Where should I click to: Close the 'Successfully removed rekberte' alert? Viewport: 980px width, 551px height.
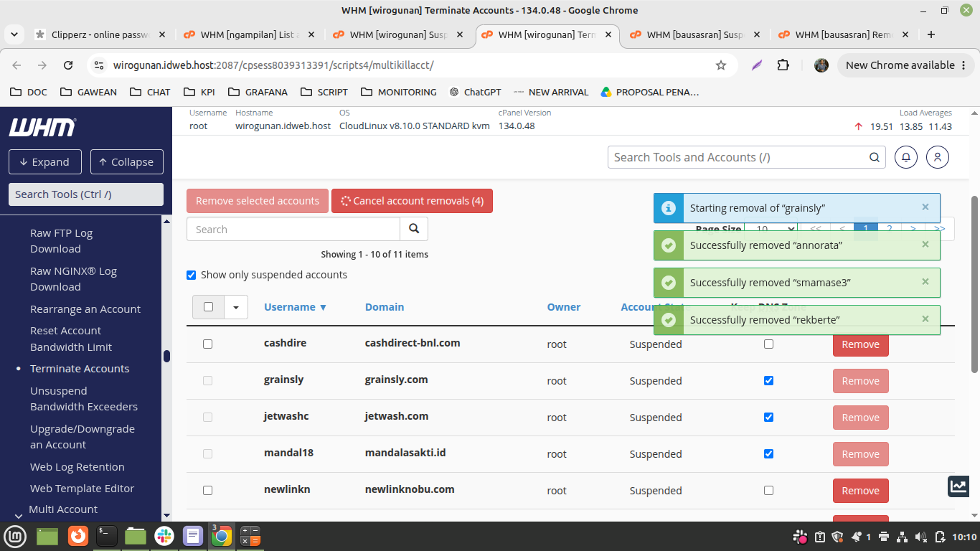point(925,319)
